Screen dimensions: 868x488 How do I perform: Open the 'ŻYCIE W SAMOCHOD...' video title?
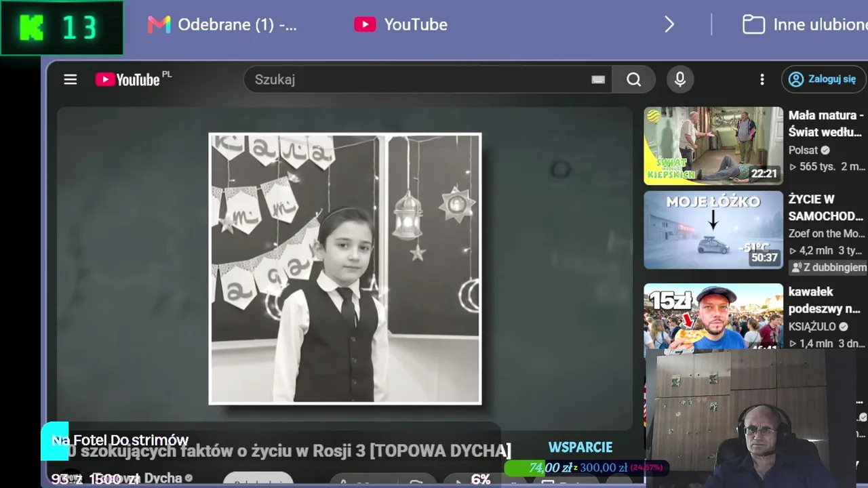point(827,207)
